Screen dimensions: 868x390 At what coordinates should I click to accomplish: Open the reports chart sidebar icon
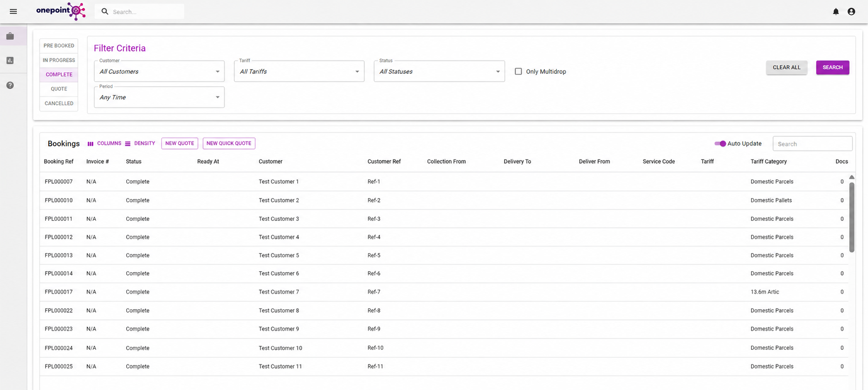point(10,60)
